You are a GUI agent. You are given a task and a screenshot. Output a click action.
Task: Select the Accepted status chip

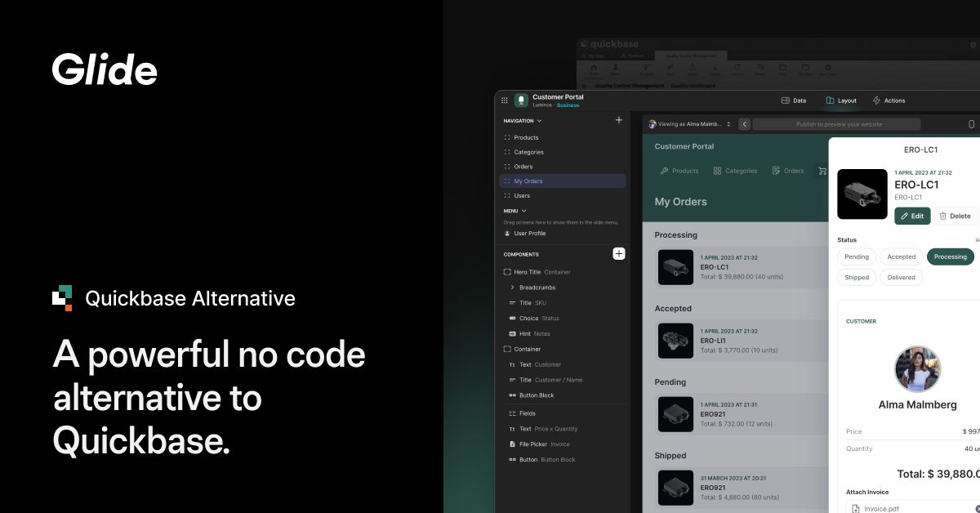coord(902,256)
